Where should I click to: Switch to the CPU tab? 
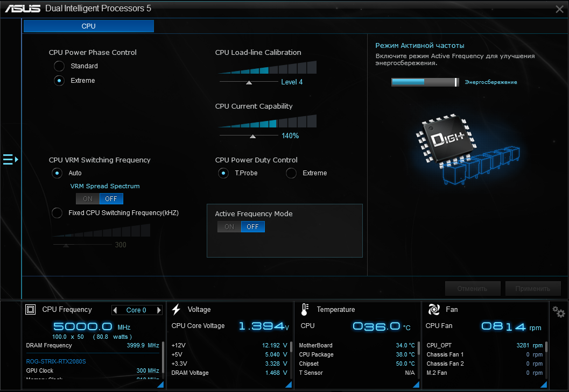(x=88, y=26)
